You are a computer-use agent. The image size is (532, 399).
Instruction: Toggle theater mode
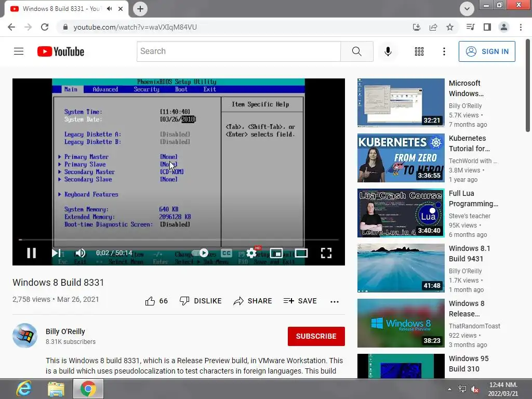301,253
